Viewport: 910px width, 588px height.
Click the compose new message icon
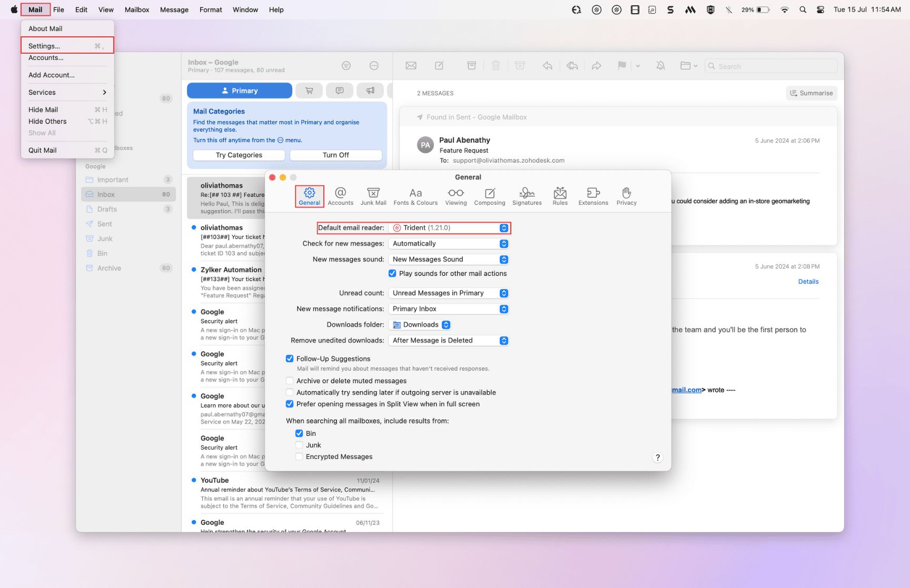tap(439, 66)
